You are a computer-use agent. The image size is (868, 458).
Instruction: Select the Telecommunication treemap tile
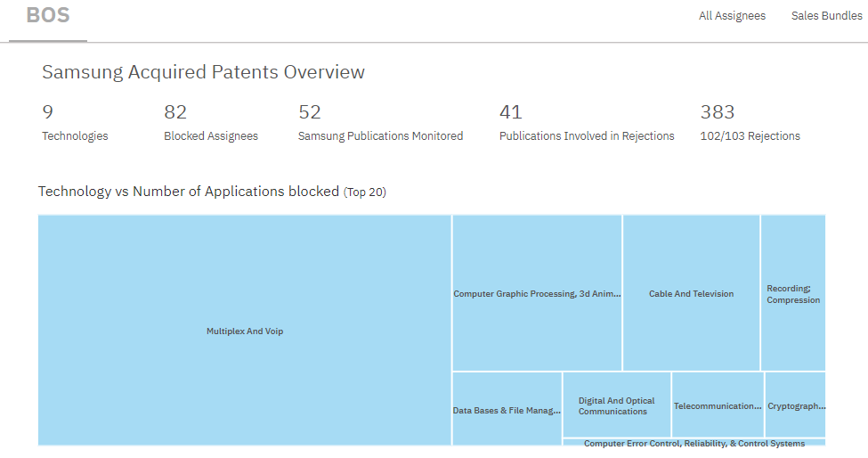click(x=718, y=406)
